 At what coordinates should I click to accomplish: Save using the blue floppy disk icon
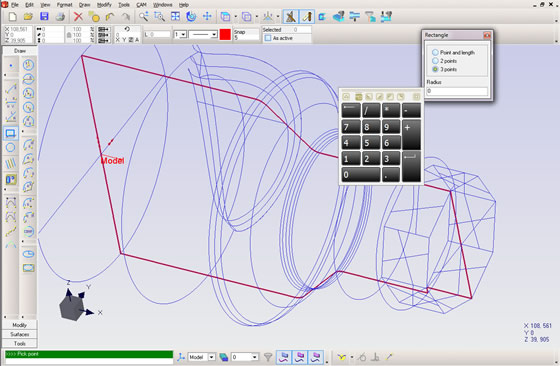tap(44, 16)
